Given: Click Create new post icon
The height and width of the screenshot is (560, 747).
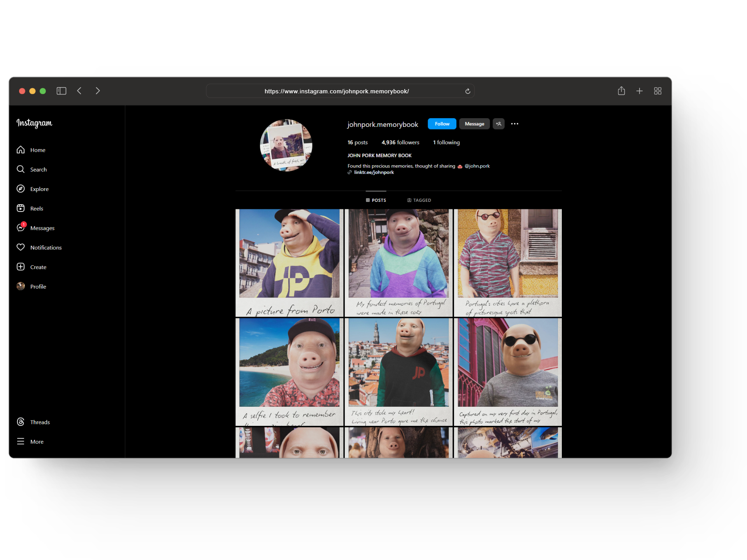Looking at the screenshot, I should [21, 267].
